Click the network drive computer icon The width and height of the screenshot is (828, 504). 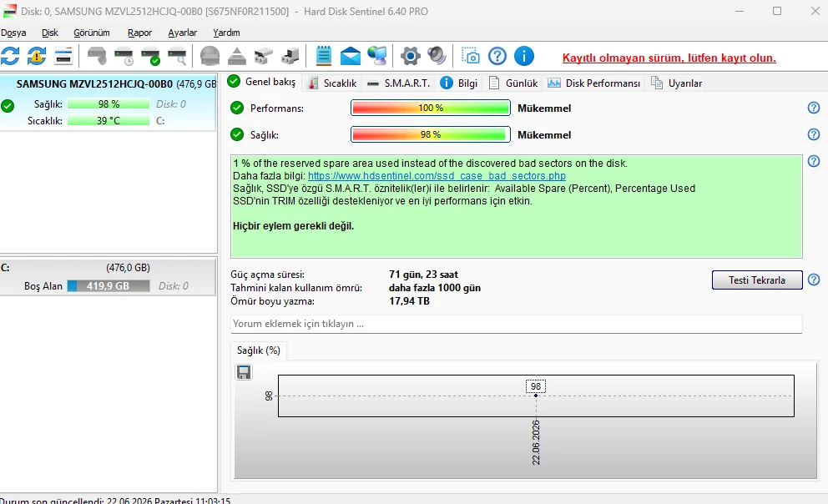290,56
